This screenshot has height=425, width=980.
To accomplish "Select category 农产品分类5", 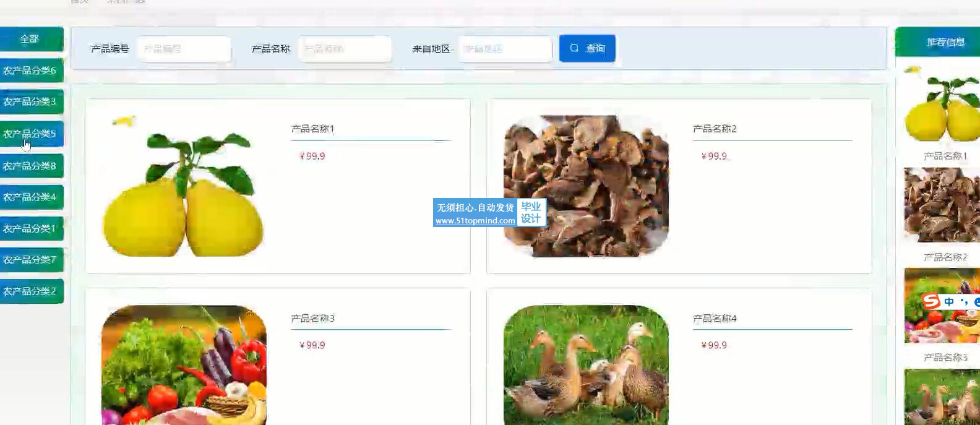I will pyautogui.click(x=32, y=134).
